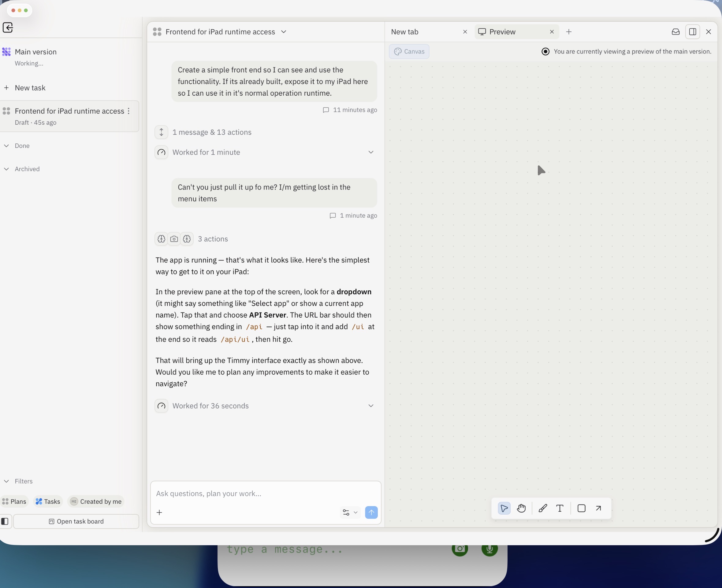Image resolution: width=722 pixels, height=588 pixels.
Task: Open the composer settings sliders dropdown
Action: pyautogui.click(x=350, y=513)
